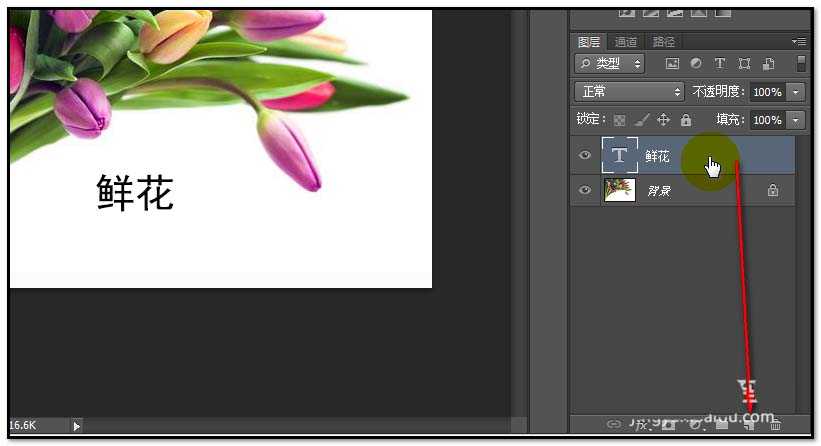
Task: Toggle the layer filter on/off switch
Action: point(801,63)
